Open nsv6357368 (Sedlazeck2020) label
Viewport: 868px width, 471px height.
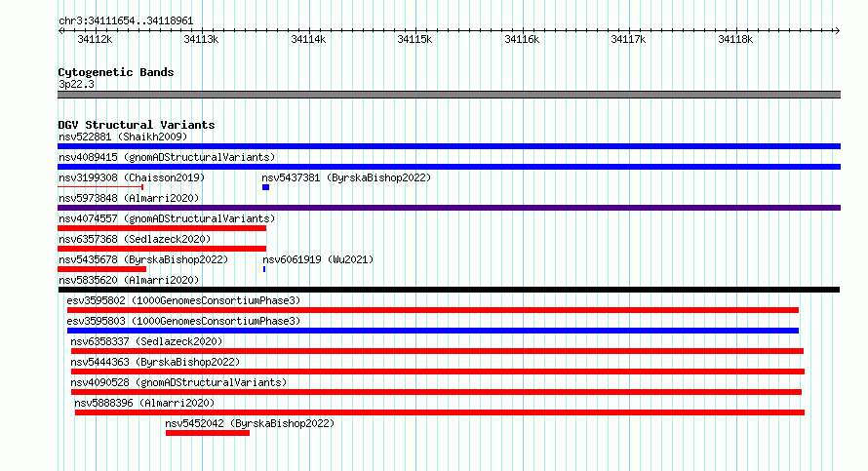135,239
